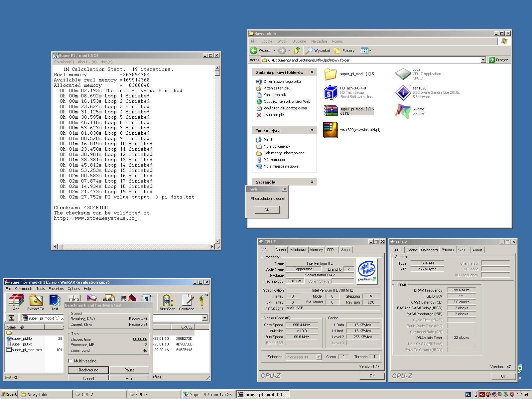
Task: Click the Name column header in WinRAR
Action: click(25, 327)
